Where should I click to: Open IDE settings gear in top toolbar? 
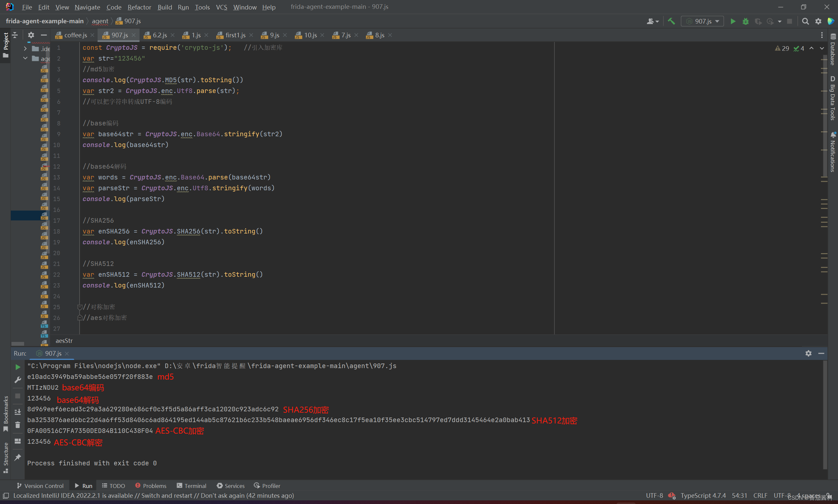pos(818,21)
